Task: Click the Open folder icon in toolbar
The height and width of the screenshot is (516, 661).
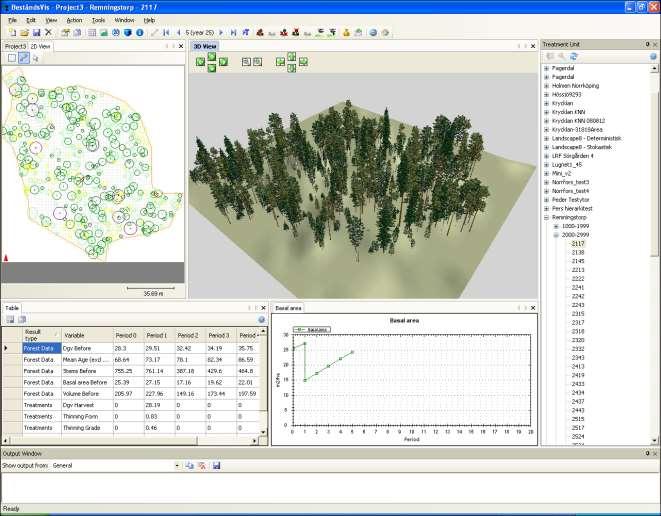Action: (x=24, y=32)
